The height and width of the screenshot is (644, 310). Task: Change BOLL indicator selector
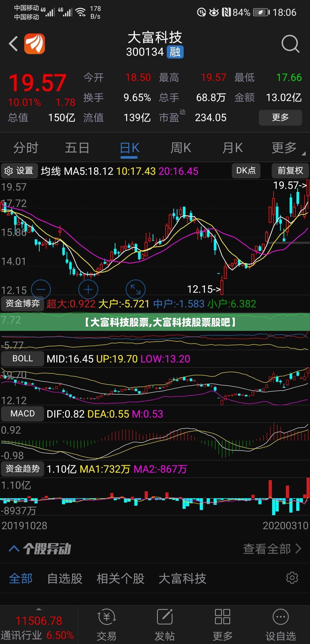point(23,358)
